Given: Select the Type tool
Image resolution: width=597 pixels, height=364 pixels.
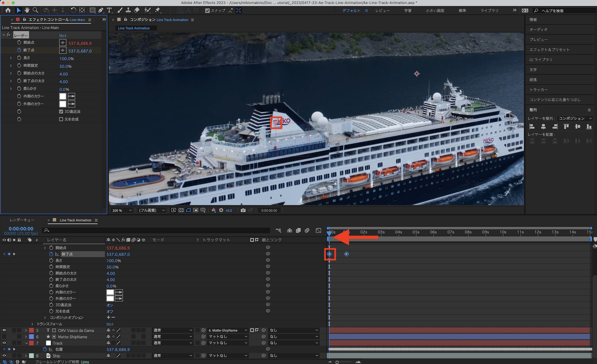Looking at the screenshot, I should tap(109, 10).
